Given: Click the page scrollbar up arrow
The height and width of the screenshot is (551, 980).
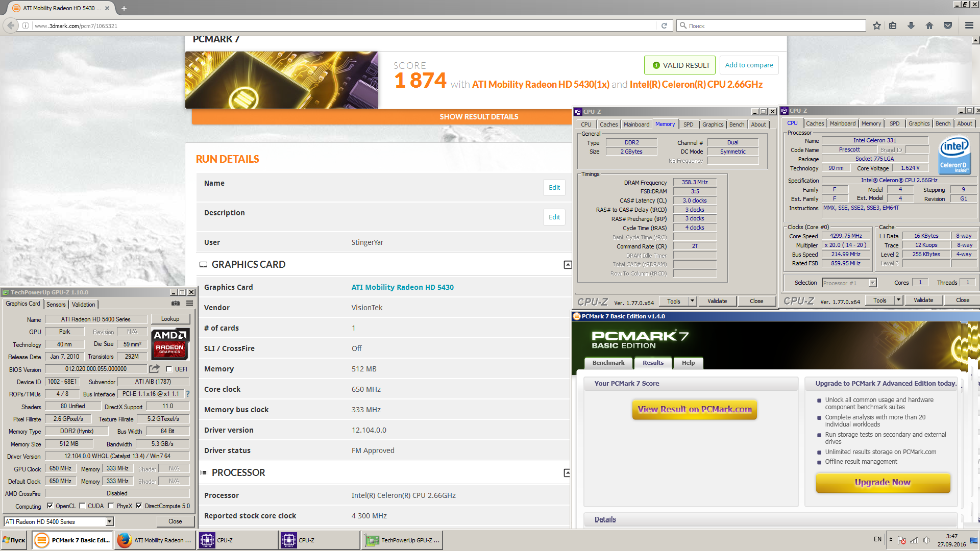Looking at the screenshot, I should 975,40.
